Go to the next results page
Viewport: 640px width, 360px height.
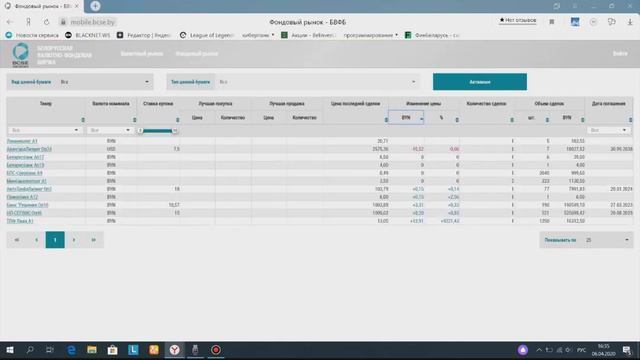click(x=74, y=240)
